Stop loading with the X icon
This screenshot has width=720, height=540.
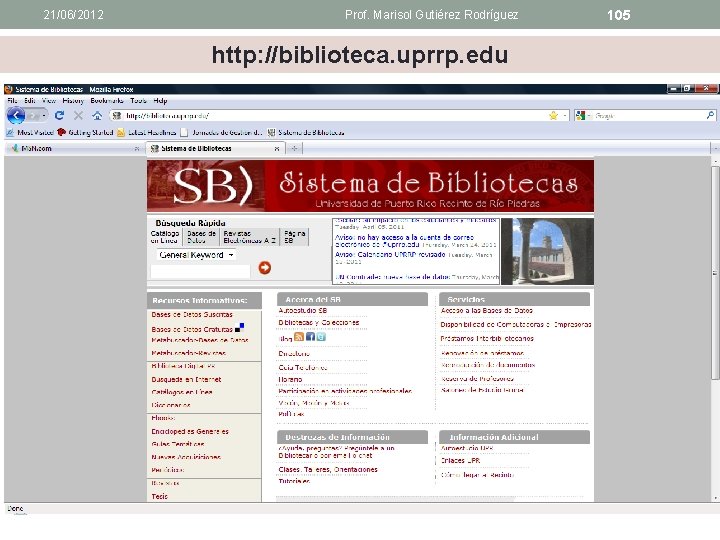79,116
